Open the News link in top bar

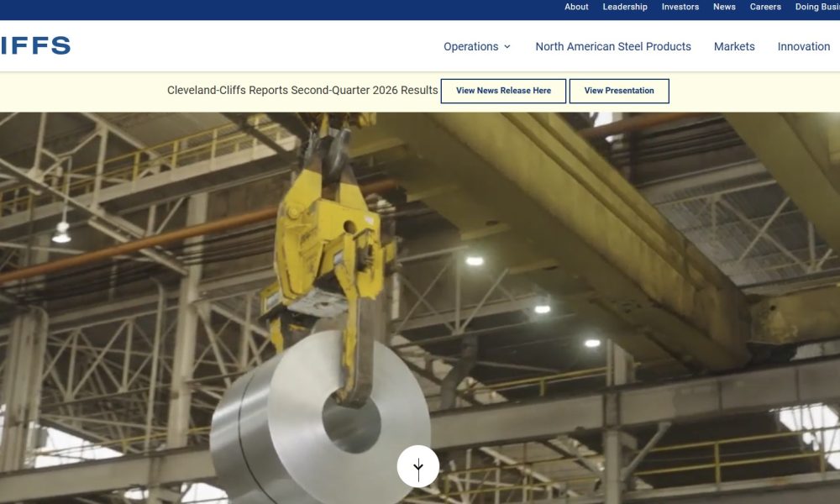tap(724, 7)
